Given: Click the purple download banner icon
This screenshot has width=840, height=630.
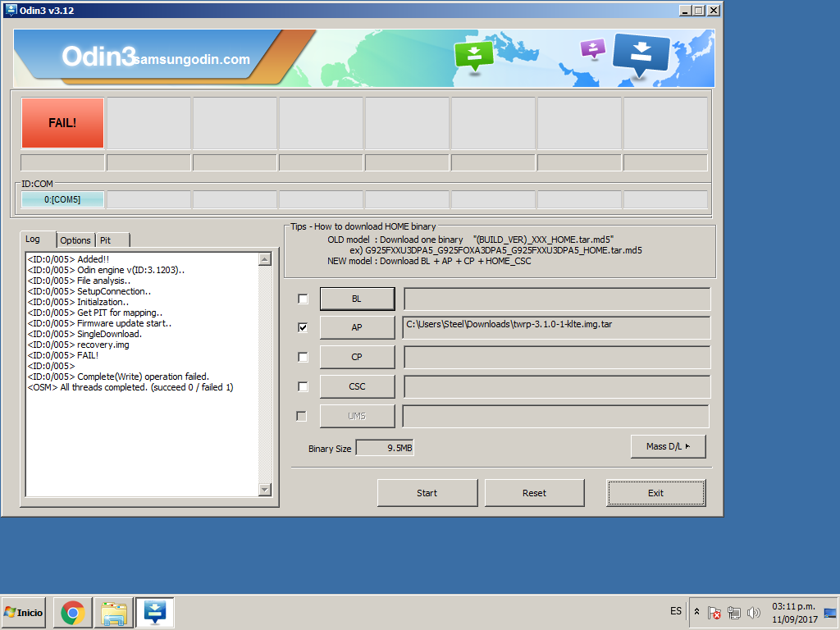Looking at the screenshot, I should coord(593,48).
